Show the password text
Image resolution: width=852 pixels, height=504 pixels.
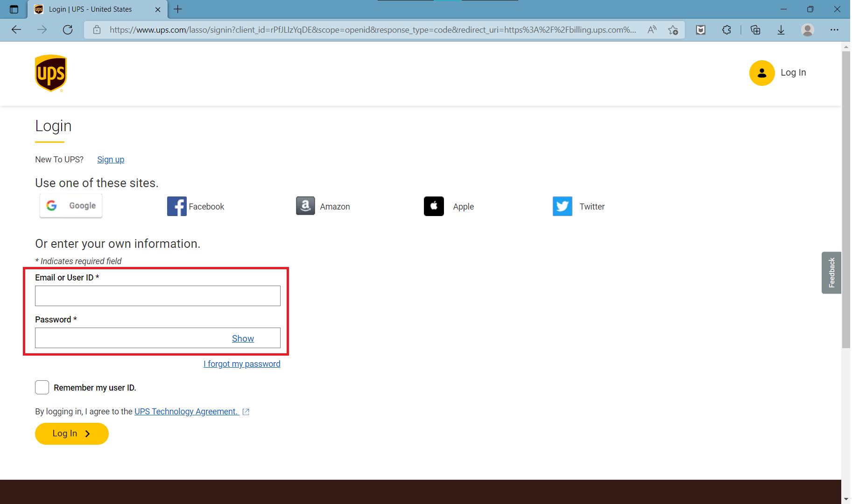click(x=243, y=338)
